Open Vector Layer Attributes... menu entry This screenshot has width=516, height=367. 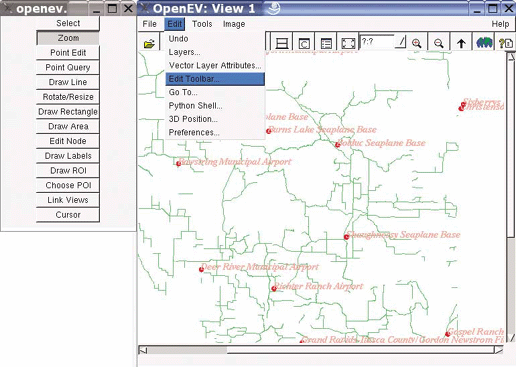[x=215, y=66]
